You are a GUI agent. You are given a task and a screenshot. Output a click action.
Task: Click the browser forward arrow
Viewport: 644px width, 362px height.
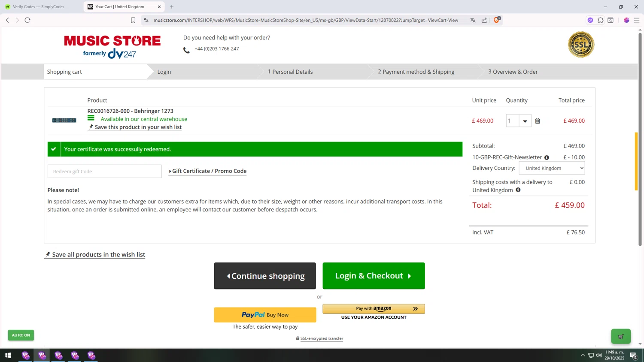click(17, 20)
